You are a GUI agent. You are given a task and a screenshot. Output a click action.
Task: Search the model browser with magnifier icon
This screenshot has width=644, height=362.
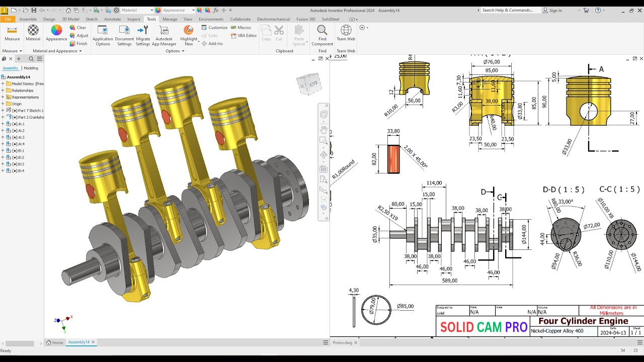click(x=32, y=59)
